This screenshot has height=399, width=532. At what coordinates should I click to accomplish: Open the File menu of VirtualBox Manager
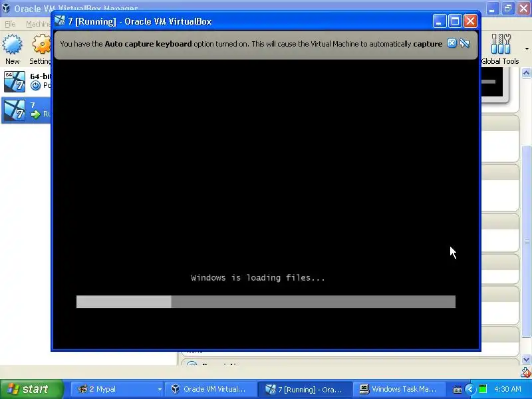(x=10, y=24)
